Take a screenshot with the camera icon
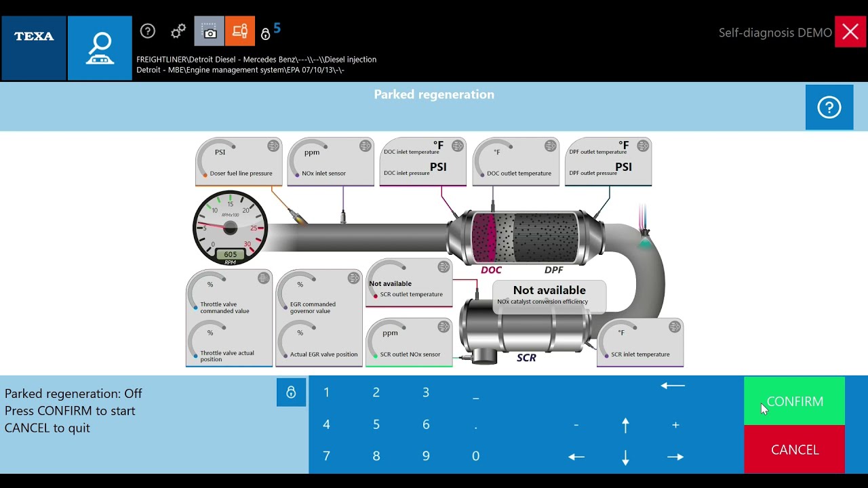The height and width of the screenshot is (488, 868). [x=210, y=31]
